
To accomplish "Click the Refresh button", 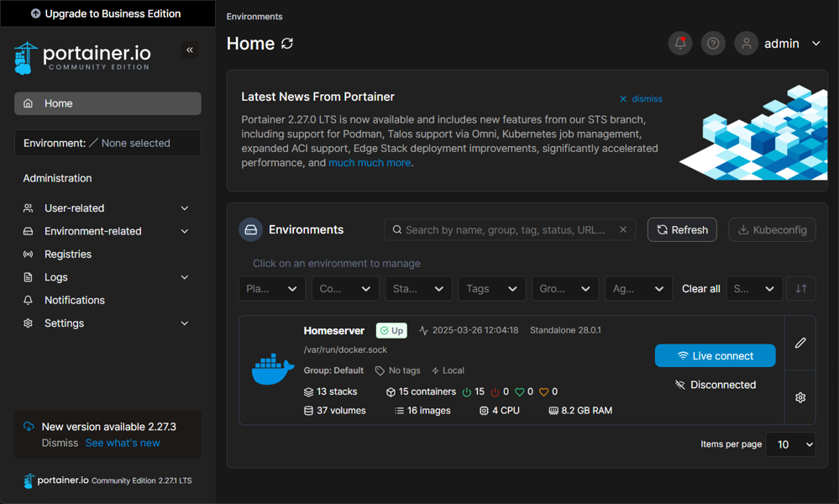I will (x=682, y=229).
